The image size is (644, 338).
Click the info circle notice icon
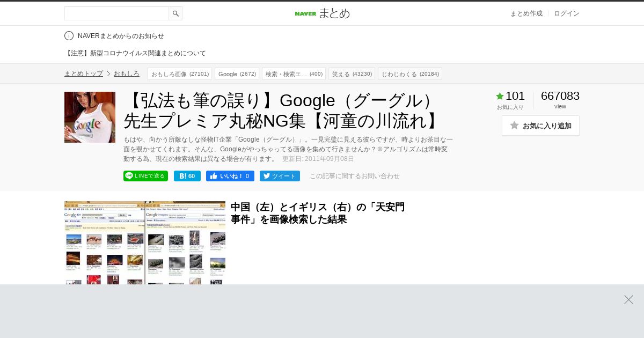click(x=69, y=36)
